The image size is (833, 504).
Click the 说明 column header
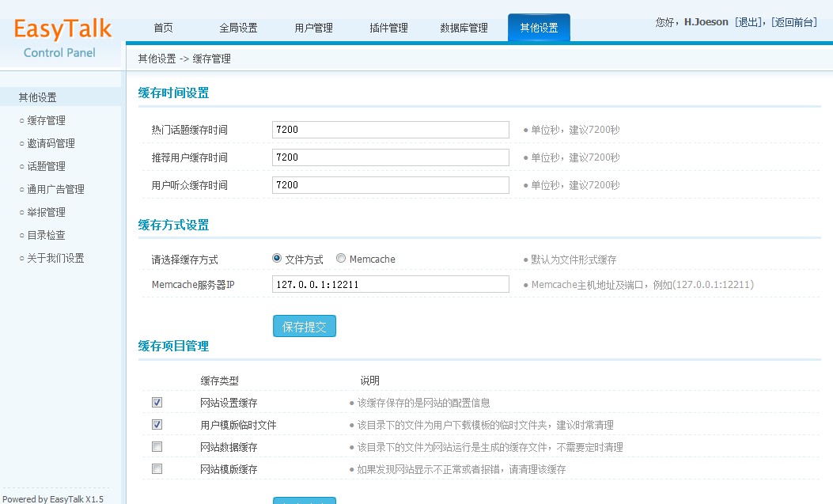coord(369,381)
